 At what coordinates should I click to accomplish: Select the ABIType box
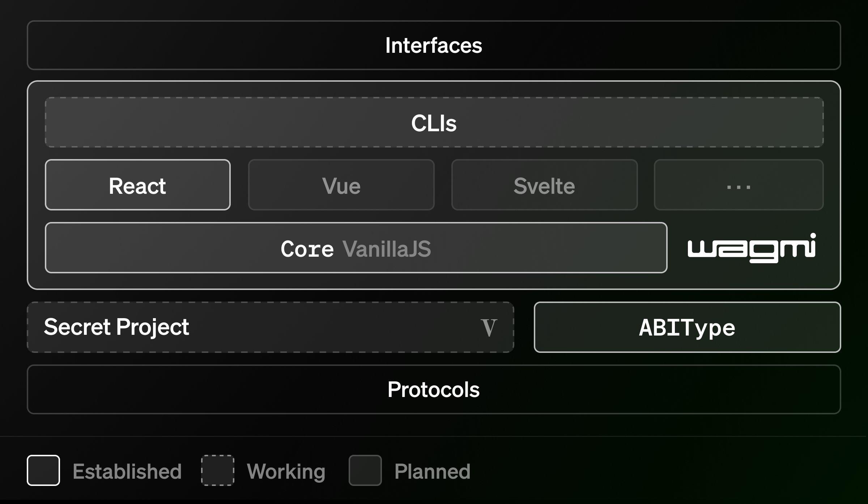click(687, 327)
